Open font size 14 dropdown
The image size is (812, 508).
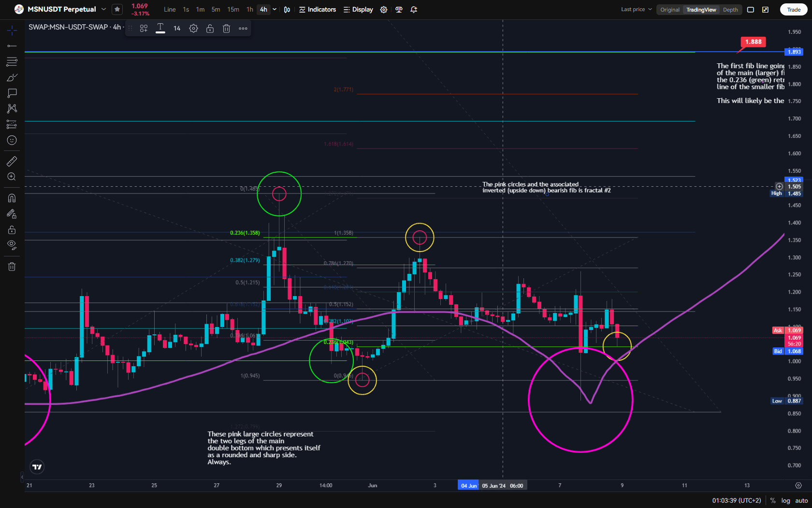coord(177,29)
